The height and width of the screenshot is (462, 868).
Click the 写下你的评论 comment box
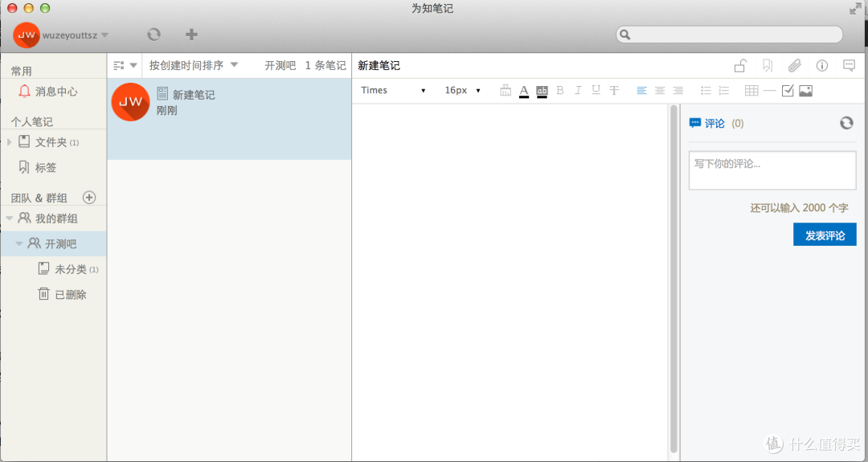tap(772, 171)
